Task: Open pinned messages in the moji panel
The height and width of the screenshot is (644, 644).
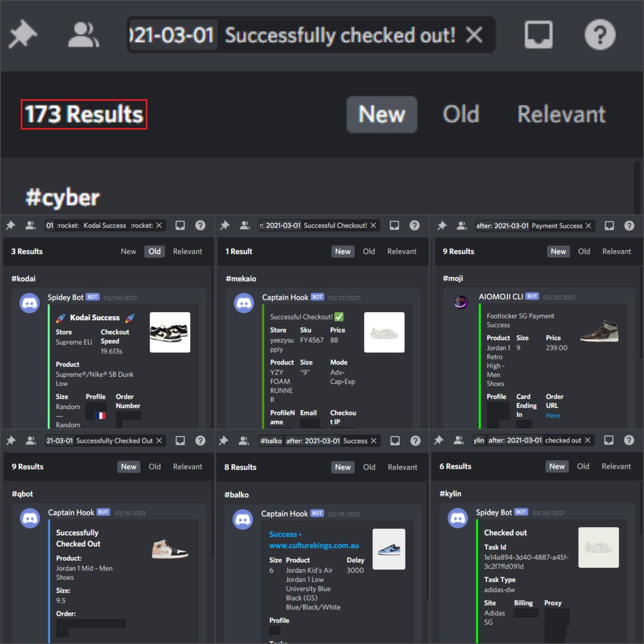Action: [442, 226]
